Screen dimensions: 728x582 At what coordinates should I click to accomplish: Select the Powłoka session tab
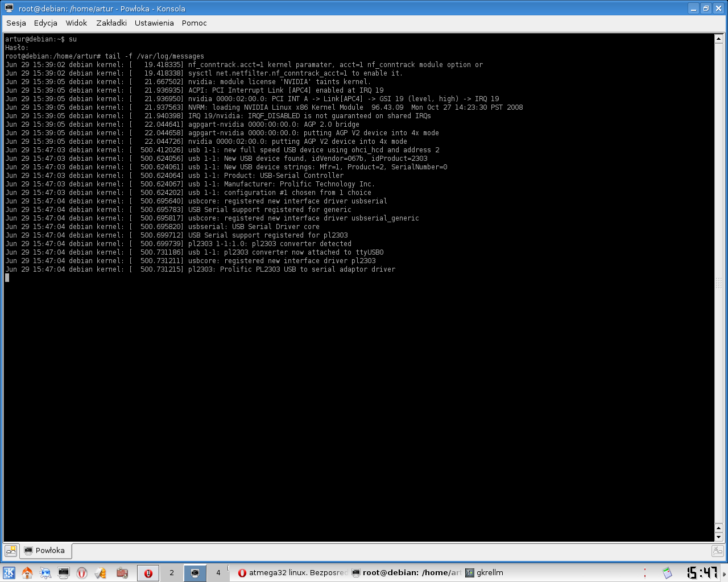(x=45, y=550)
